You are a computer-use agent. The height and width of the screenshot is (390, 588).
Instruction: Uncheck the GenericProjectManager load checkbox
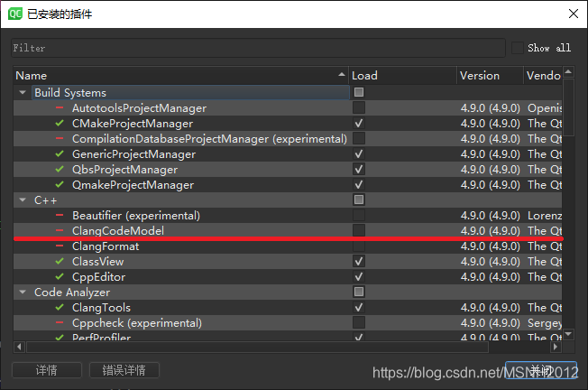coord(359,153)
